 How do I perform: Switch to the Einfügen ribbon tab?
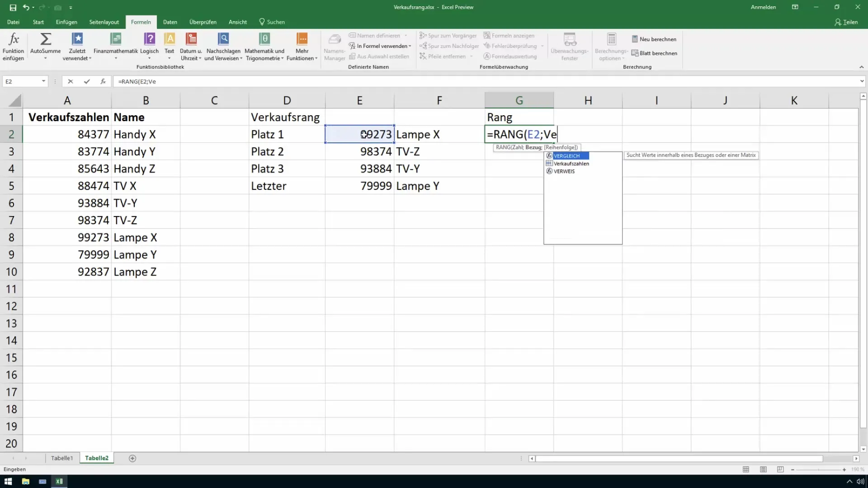(x=66, y=22)
